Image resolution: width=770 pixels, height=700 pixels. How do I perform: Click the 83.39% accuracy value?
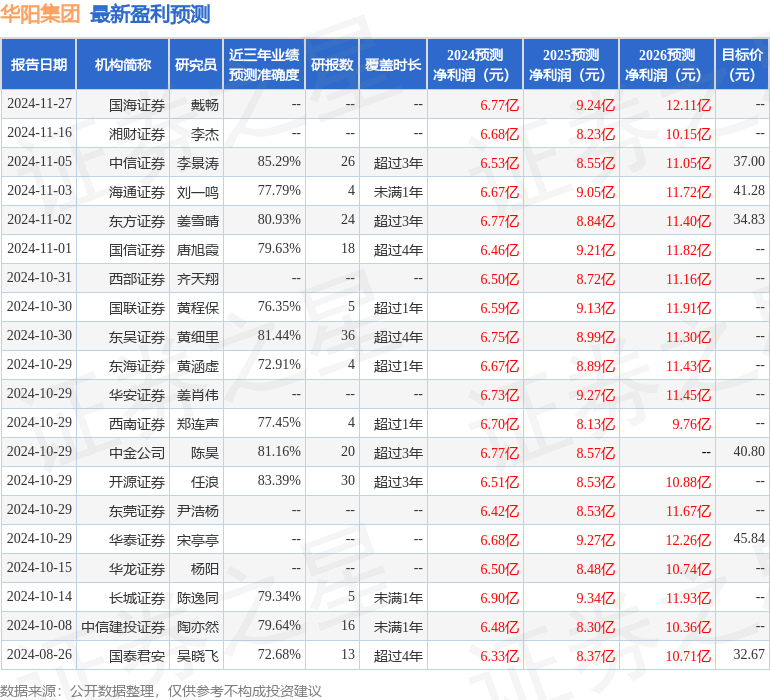(x=279, y=480)
